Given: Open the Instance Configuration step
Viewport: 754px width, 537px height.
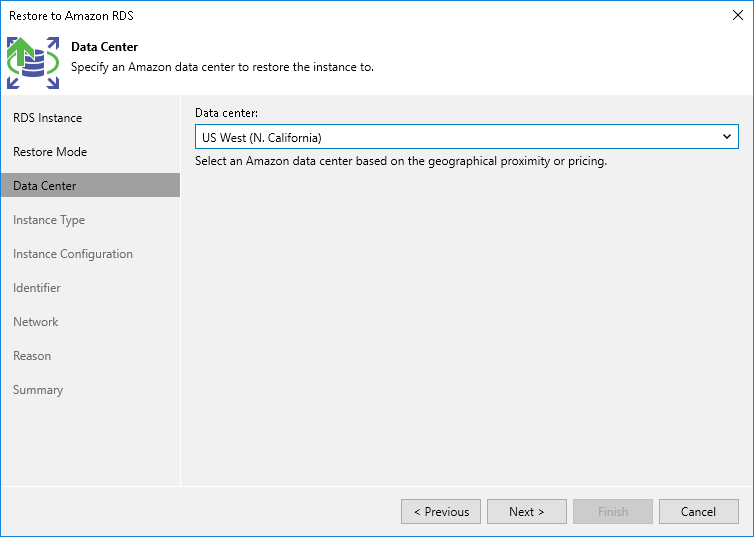Looking at the screenshot, I should tap(73, 254).
